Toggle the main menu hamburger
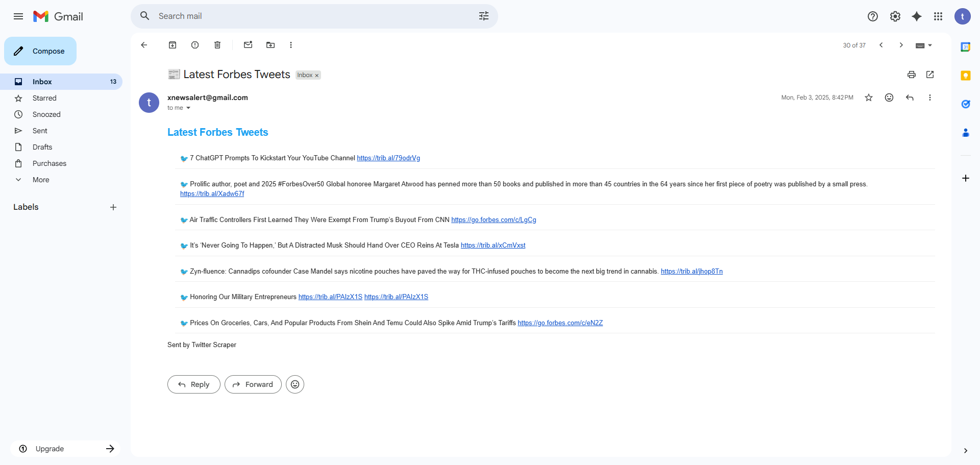Viewport: 980px width, 465px height. point(18,16)
